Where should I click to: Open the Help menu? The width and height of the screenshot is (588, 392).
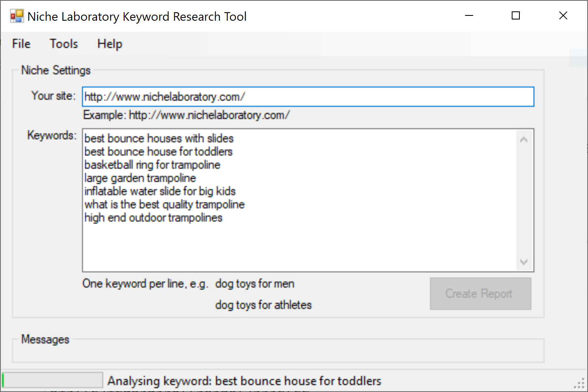110,43
